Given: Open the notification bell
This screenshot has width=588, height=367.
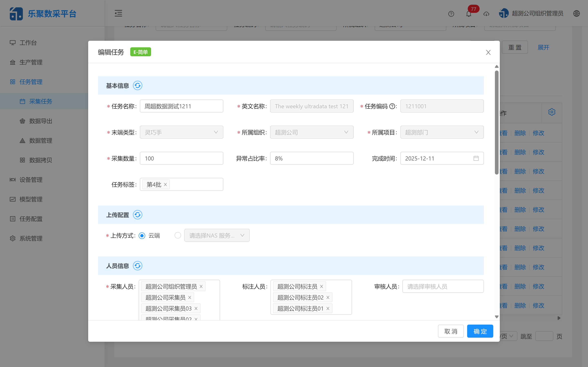Looking at the screenshot, I should (468, 14).
